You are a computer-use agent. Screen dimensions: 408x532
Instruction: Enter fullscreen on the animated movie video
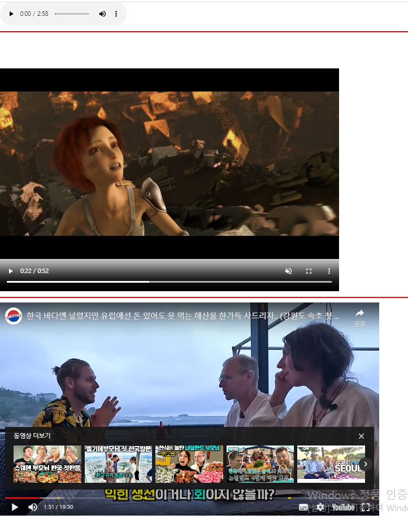click(x=309, y=271)
